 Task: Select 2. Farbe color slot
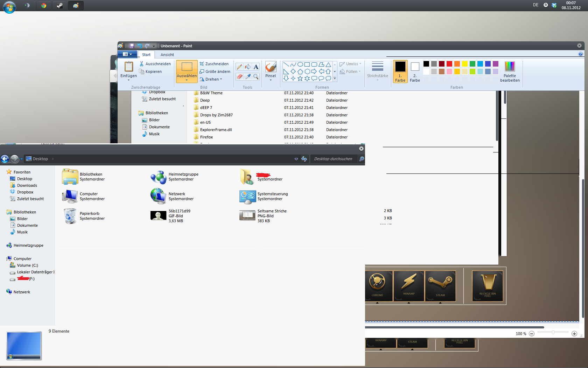coord(415,72)
